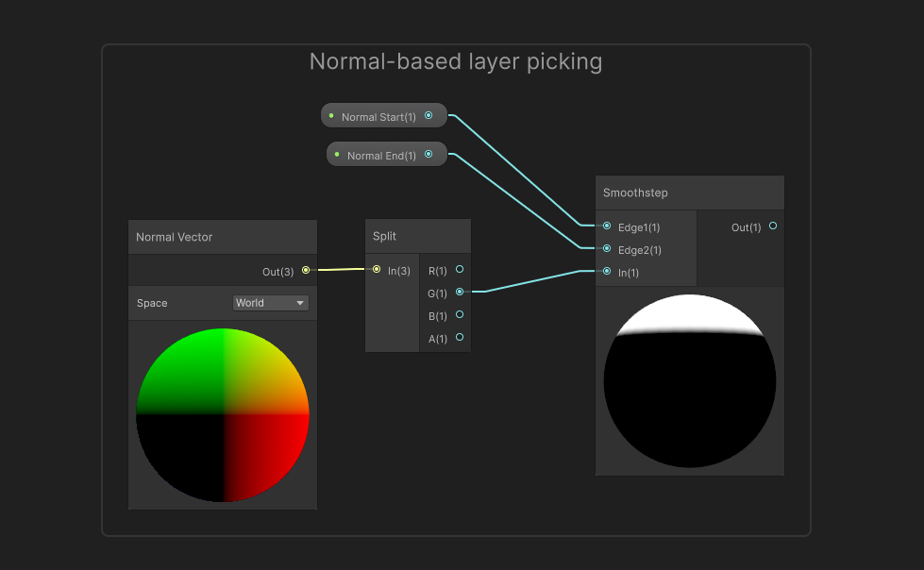Click the In(1) input port on Smoothstep
Screen dimensions: 924x570
coord(605,272)
